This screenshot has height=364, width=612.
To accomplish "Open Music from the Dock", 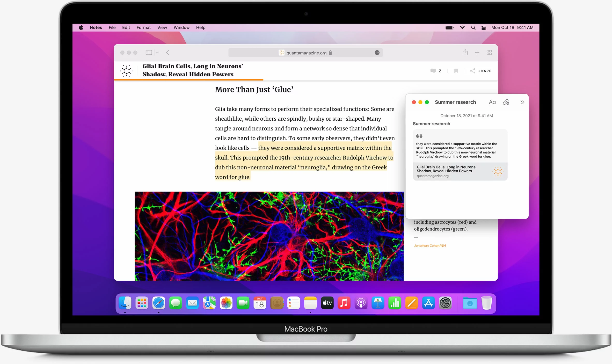I will (344, 303).
